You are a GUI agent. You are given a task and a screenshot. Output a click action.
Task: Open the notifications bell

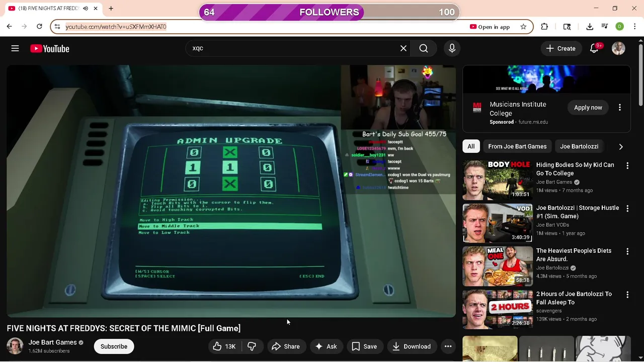point(594,48)
